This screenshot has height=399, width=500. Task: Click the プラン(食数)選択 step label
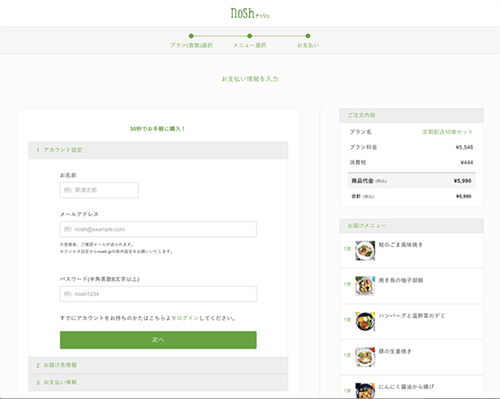coord(191,45)
